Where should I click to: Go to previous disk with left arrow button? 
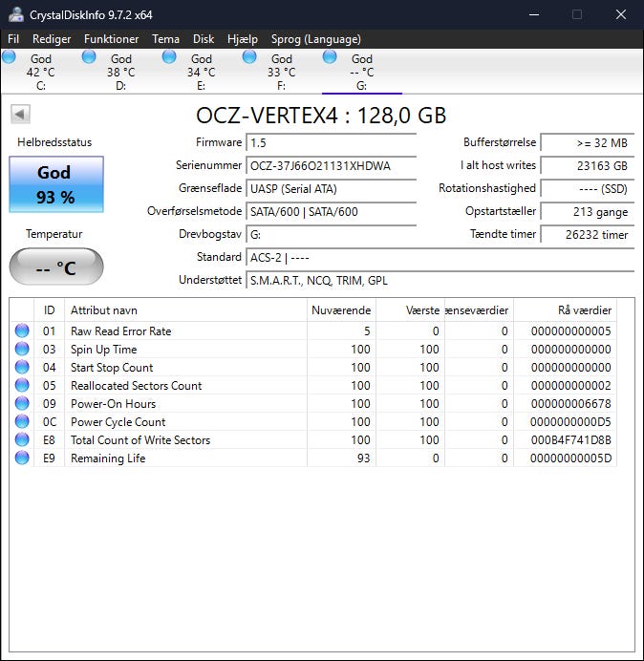pos(20,114)
